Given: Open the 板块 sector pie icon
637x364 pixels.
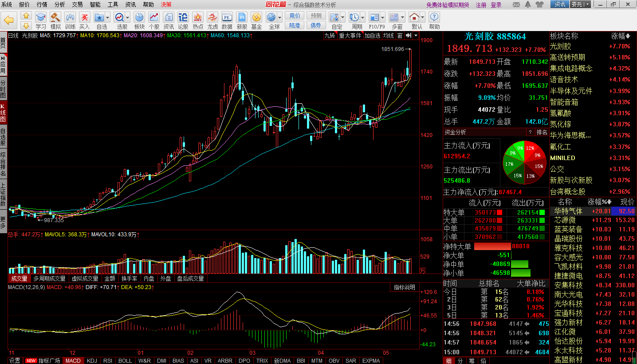Looking at the screenshot, I should (139, 17).
